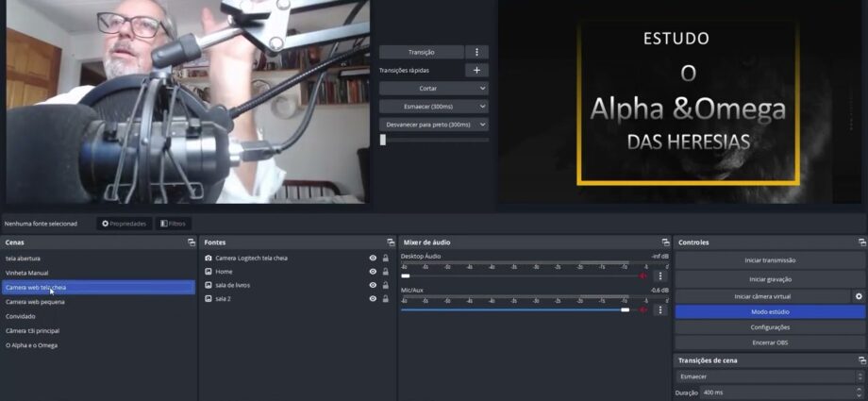Click the Mic/Aux volume slider handle
This screenshot has width=868, height=401.
coord(625,309)
